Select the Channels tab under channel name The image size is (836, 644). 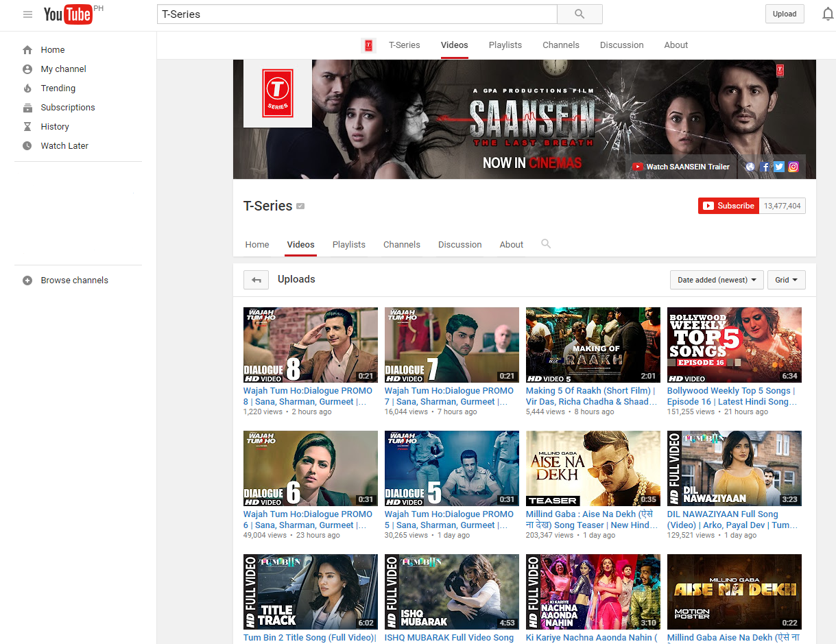402,245
